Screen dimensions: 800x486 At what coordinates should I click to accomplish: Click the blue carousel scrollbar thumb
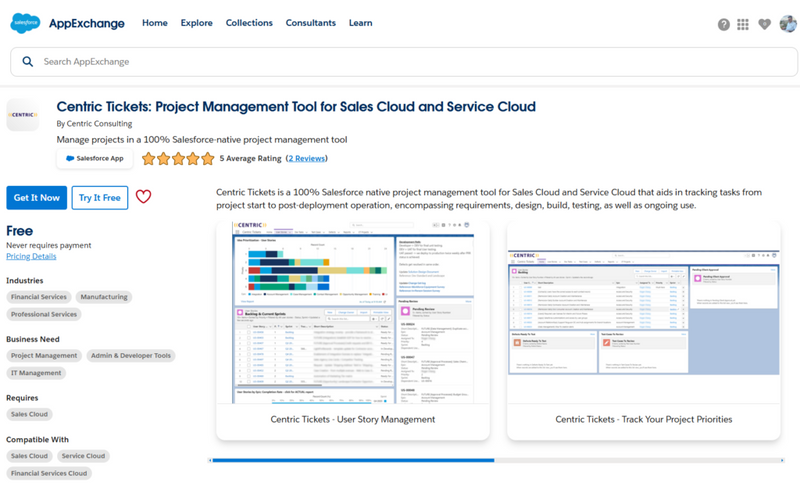coord(353,461)
